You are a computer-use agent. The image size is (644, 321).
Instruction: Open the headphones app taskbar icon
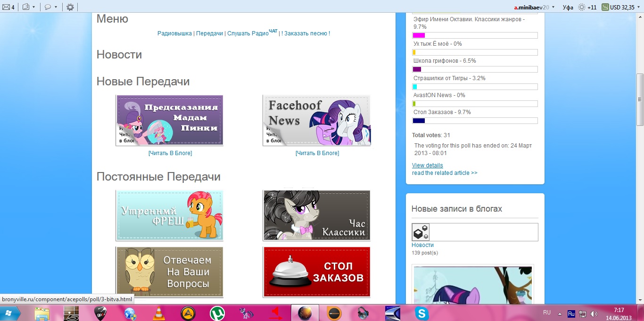tap(363, 313)
